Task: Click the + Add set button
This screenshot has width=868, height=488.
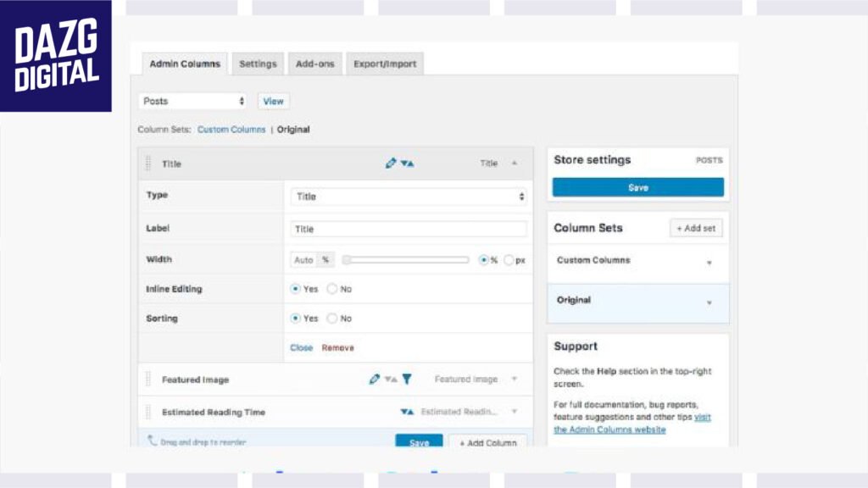Action: [x=696, y=228]
